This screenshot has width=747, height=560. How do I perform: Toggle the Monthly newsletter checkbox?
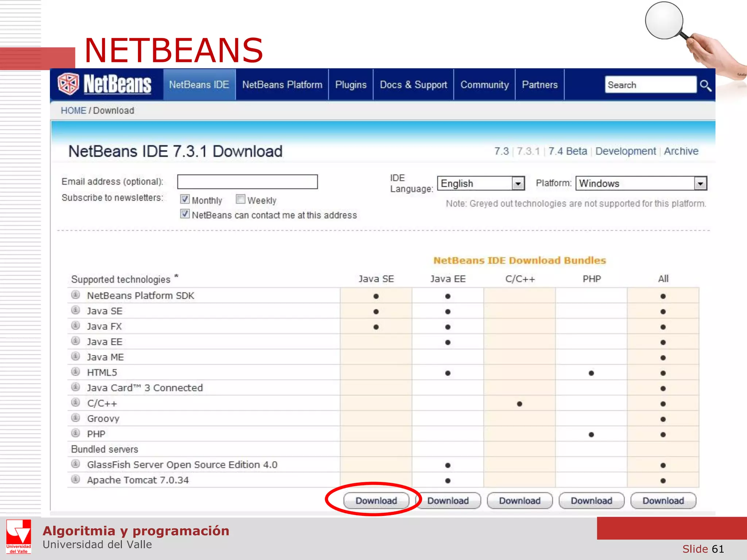[185, 199]
